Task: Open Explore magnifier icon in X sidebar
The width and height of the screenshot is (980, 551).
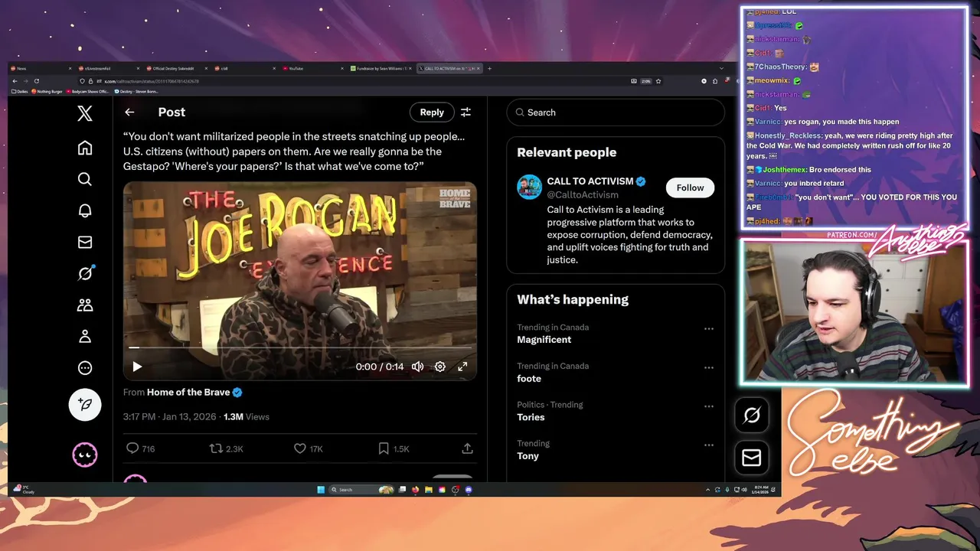Action: 85,179
